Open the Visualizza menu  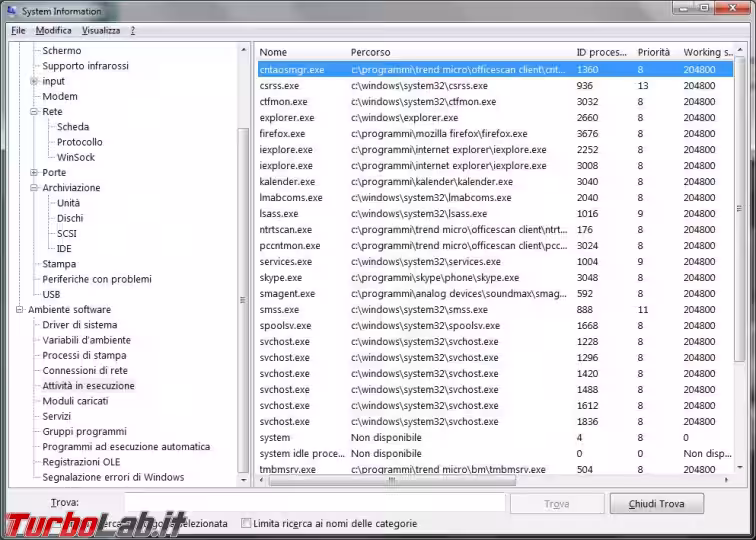click(101, 30)
